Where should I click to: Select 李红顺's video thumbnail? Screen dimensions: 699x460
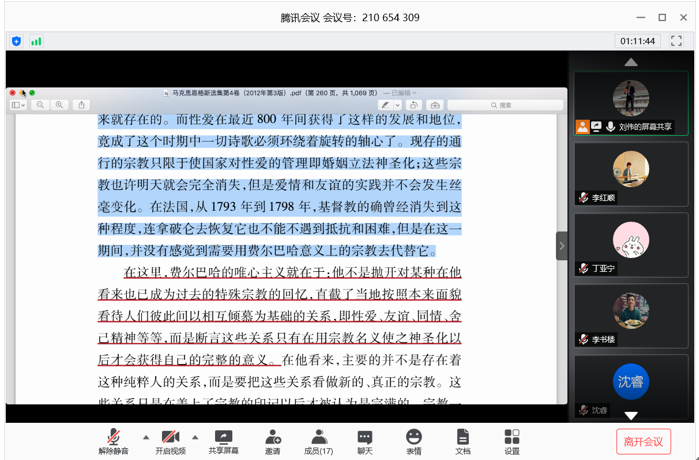631,174
